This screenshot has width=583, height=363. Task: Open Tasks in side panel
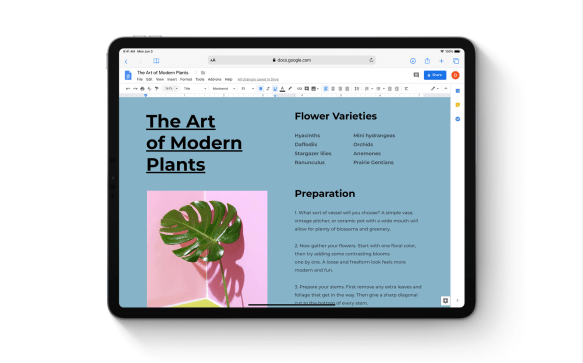tap(458, 119)
